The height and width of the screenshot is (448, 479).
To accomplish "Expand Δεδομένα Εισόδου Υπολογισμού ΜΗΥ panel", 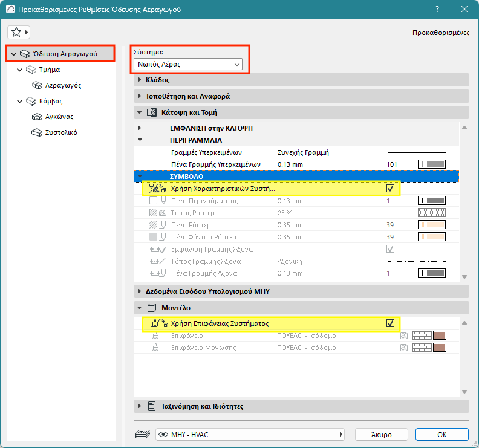I will 140,291.
